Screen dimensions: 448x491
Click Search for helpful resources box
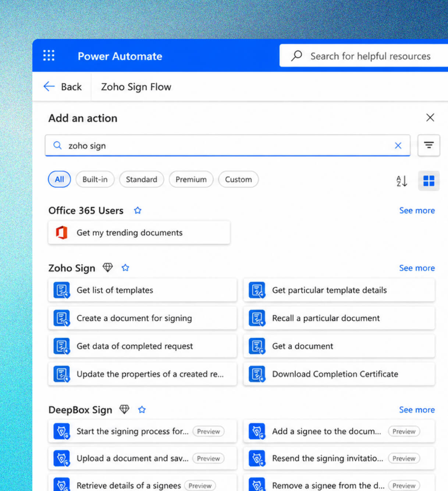click(x=364, y=56)
